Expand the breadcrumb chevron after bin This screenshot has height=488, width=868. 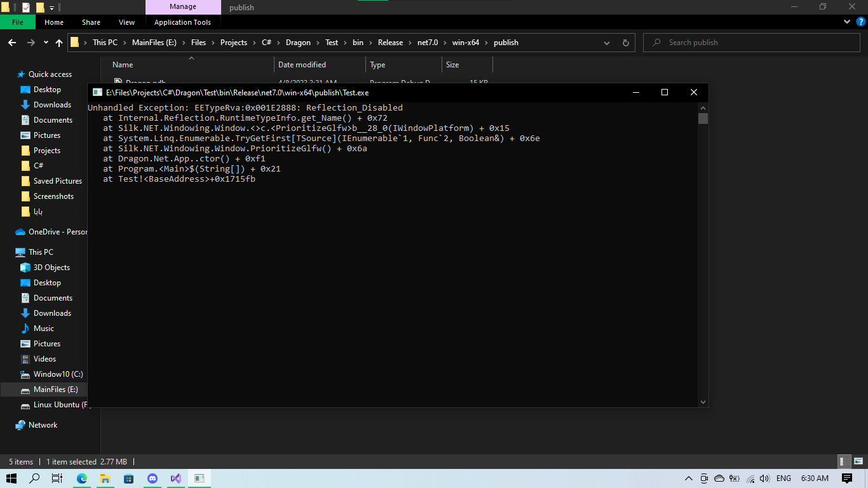tap(370, 43)
